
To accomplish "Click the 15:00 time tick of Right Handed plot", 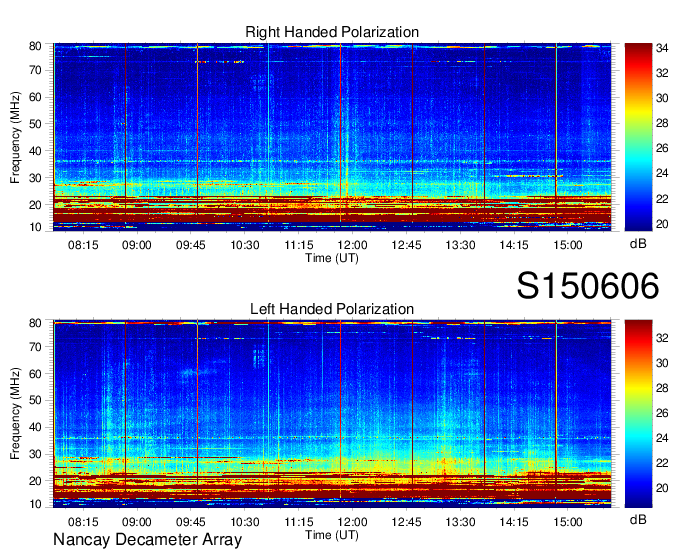I will 568,245.
